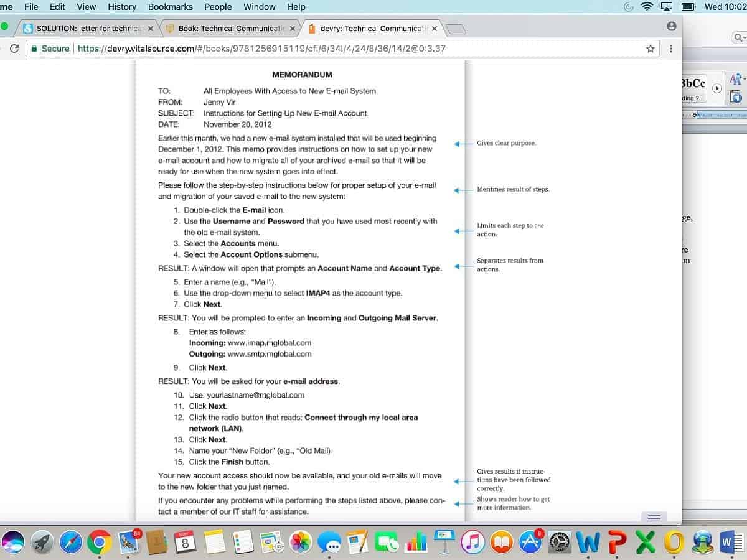
Task: Open the App Store dock icon
Action: point(530,543)
